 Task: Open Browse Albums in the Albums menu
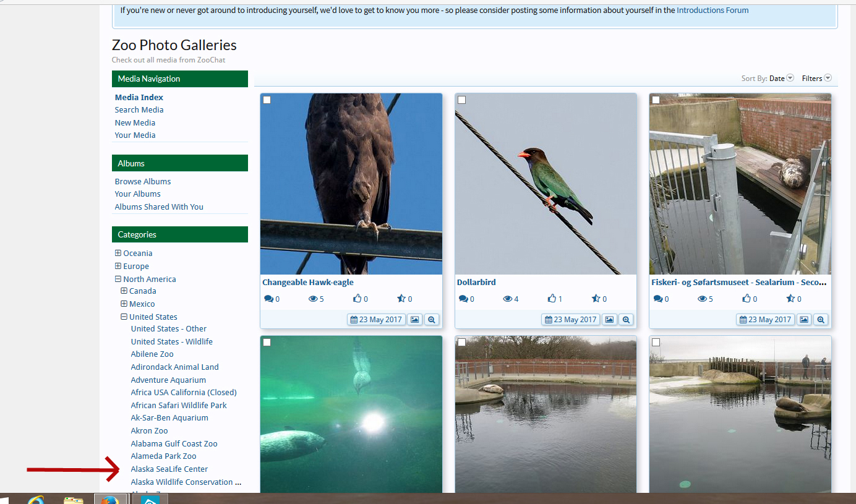(143, 181)
